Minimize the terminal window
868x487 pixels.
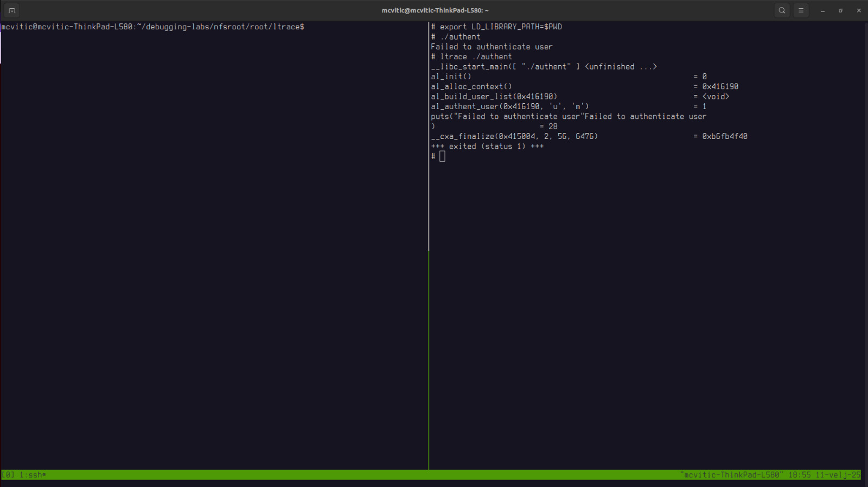coord(822,10)
